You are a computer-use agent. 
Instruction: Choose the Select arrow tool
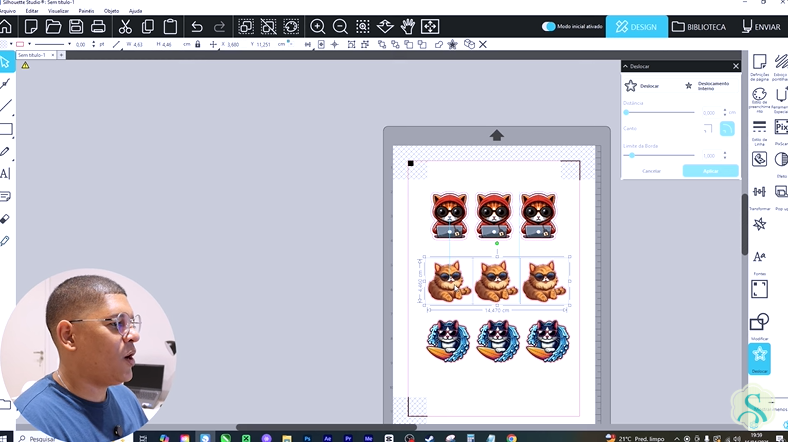pyautogui.click(x=6, y=62)
